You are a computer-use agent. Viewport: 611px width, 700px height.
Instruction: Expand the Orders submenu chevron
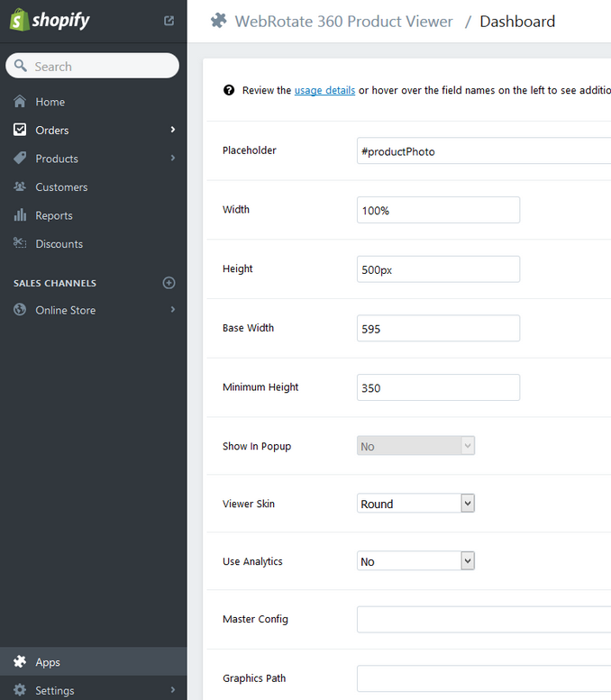click(173, 130)
